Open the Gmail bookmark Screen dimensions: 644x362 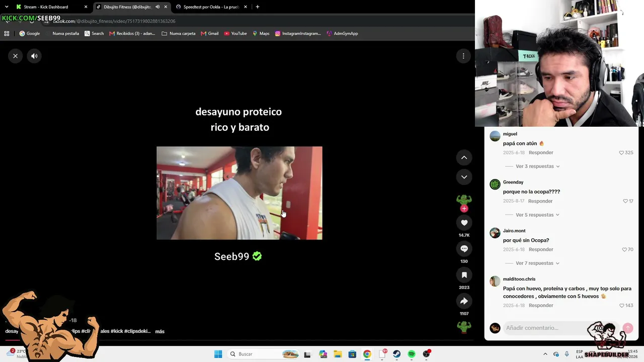(210, 34)
